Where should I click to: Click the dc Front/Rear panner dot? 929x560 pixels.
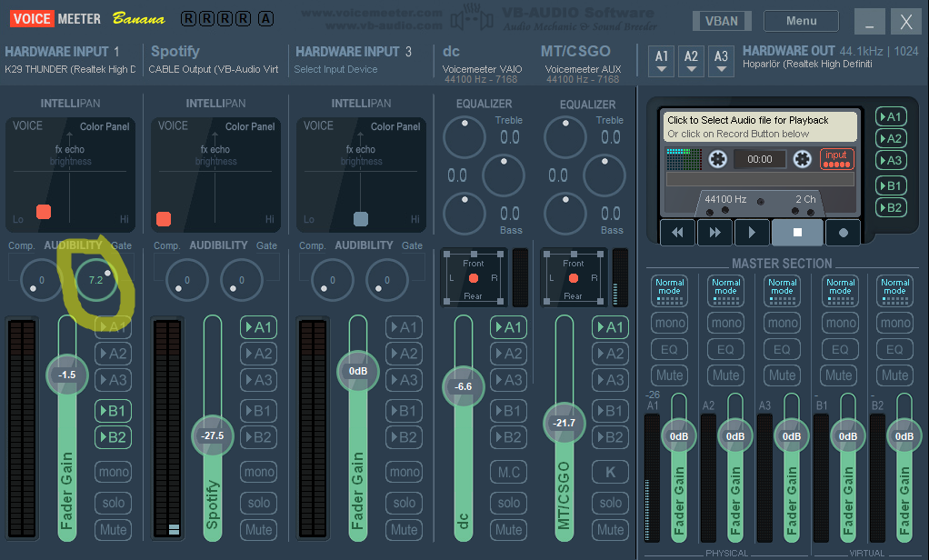click(x=474, y=278)
